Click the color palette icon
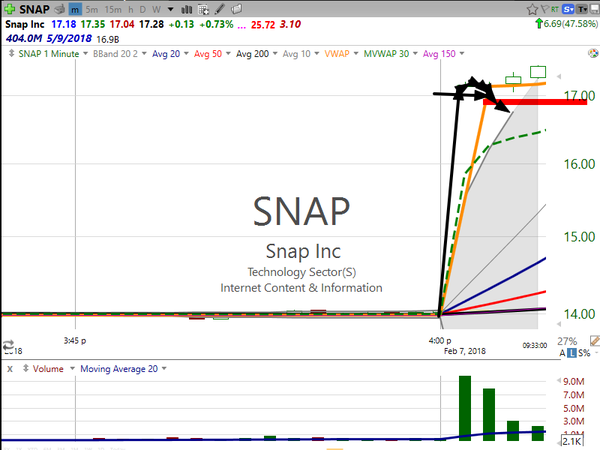 click(593, 53)
